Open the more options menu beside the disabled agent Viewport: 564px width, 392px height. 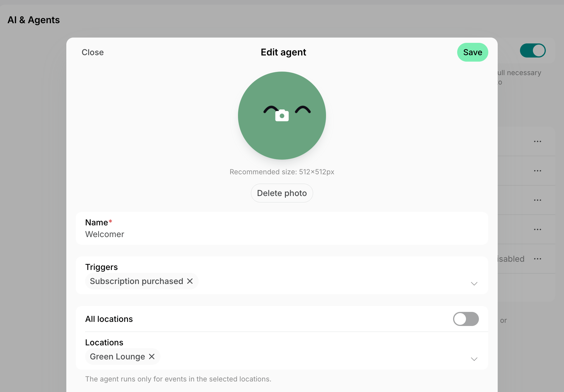[537, 259]
